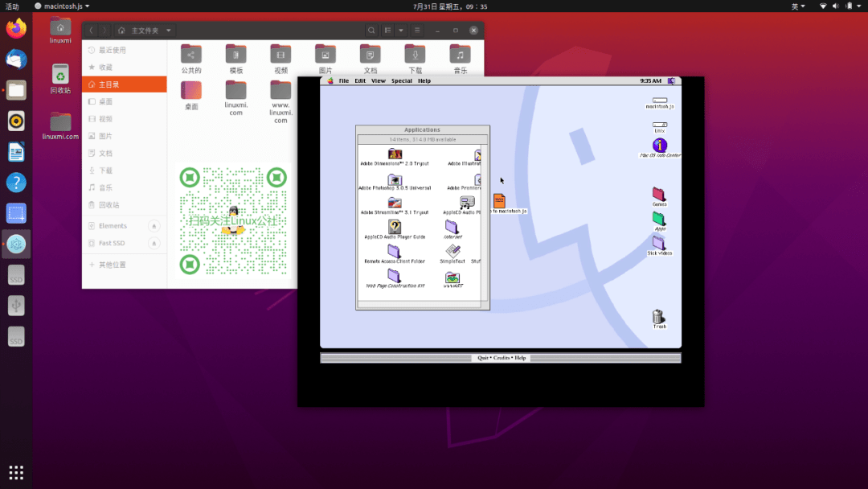868x489 pixels.
Task: Select the 音乐 folder in Files content area
Action: [460, 59]
